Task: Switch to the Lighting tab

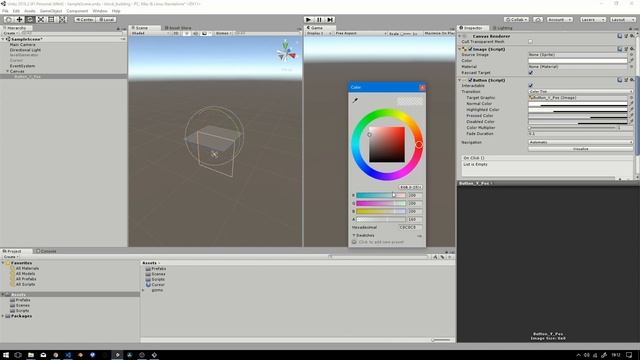Action: pyautogui.click(x=502, y=28)
